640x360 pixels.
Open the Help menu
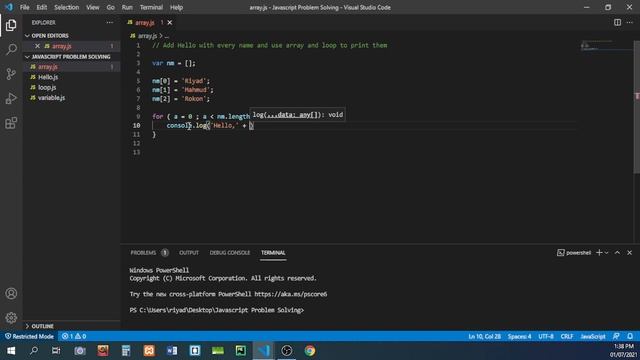[x=176, y=7]
